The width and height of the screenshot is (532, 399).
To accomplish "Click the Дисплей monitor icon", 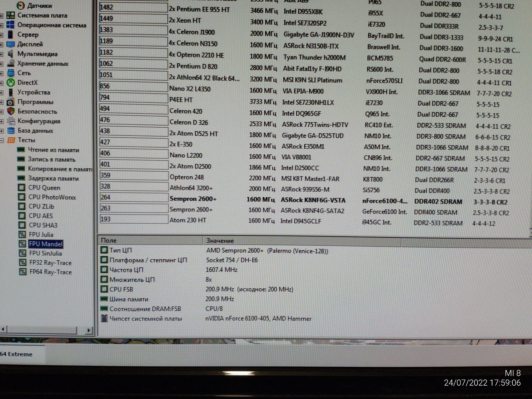I will point(11,44).
